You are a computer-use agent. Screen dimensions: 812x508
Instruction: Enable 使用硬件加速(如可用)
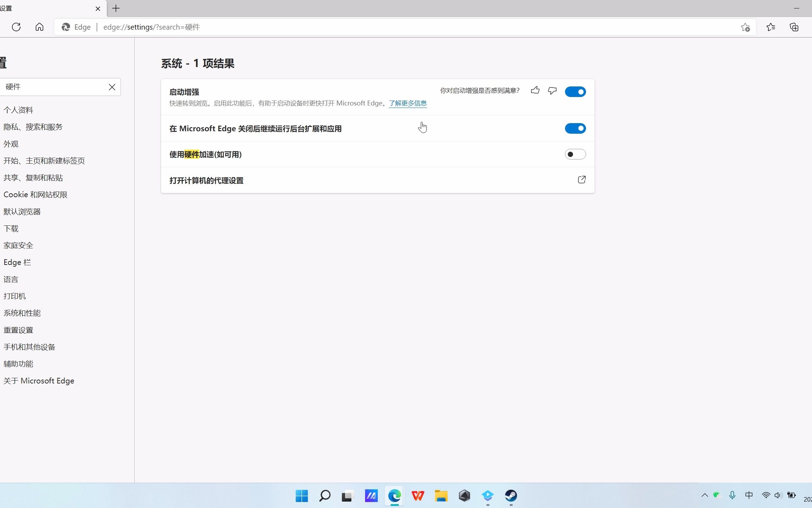[576, 154]
